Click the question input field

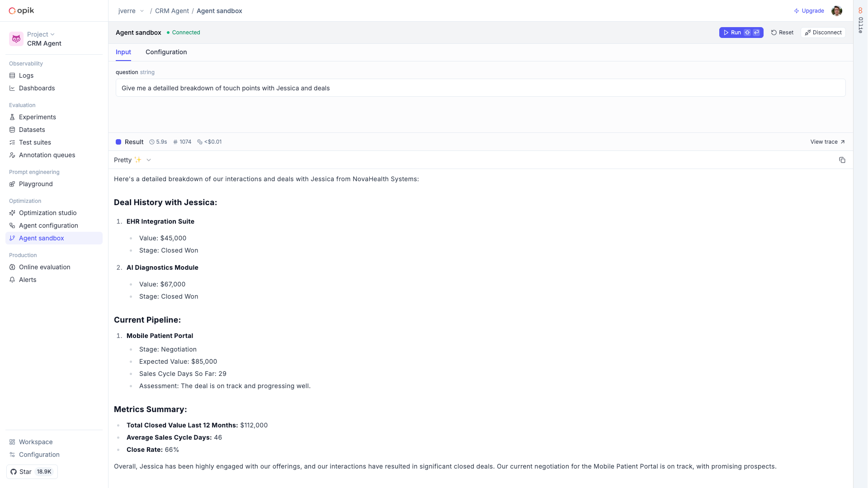point(480,88)
